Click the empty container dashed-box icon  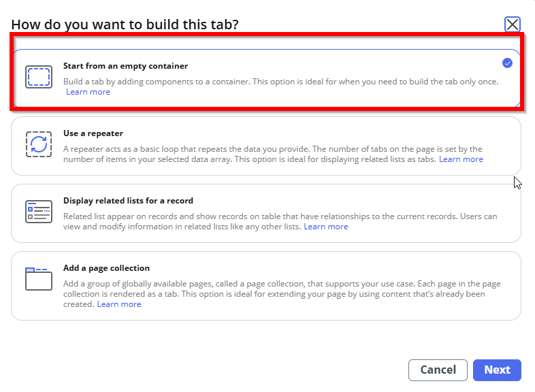(x=39, y=77)
